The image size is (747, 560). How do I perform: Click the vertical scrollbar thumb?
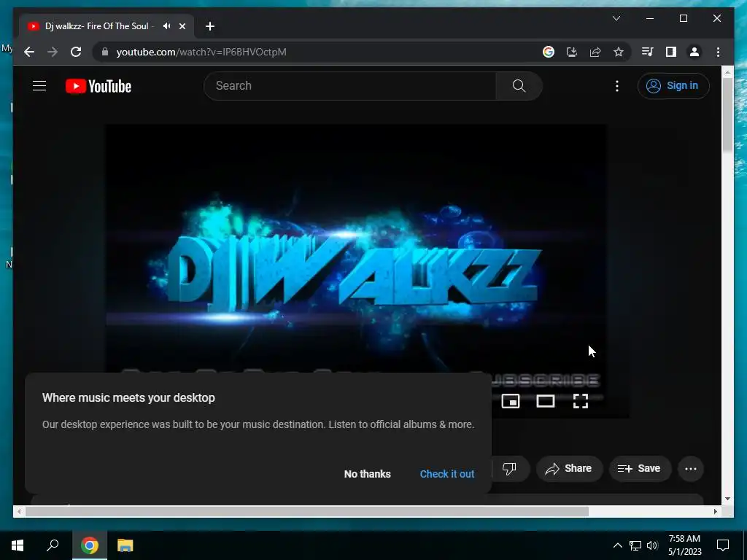pyautogui.click(x=727, y=114)
